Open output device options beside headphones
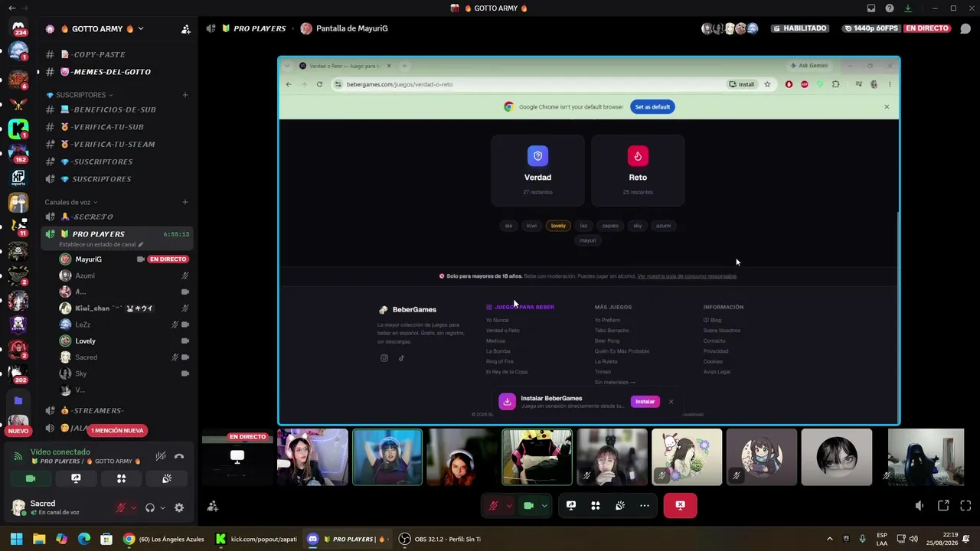 (162, 507)
